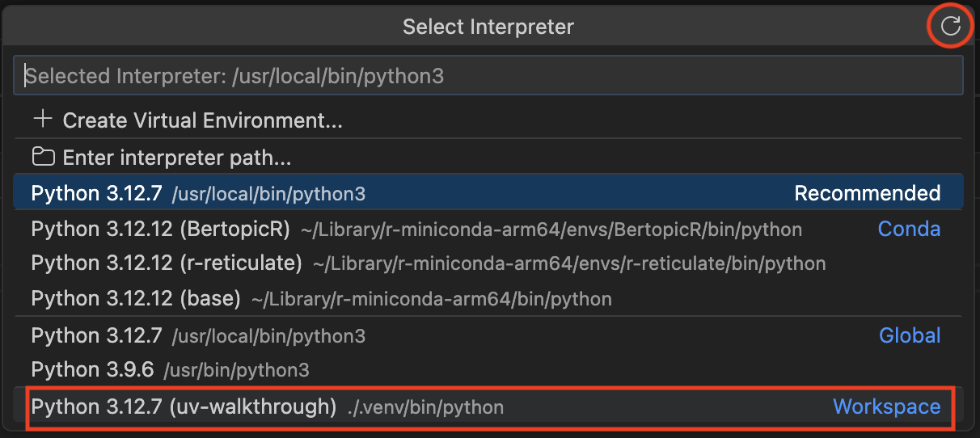
Task: Click the plus icon for Create Virtual Environment
Action: click(42, 120)
